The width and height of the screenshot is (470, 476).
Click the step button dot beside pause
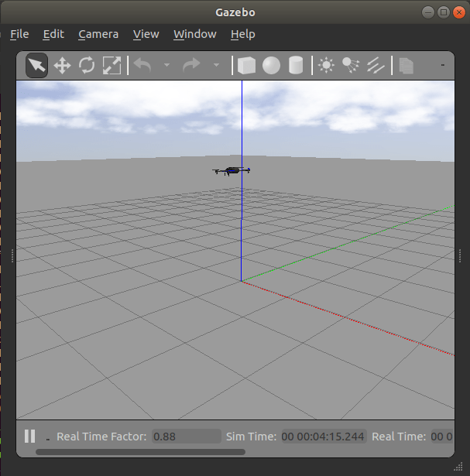[48, 439]
